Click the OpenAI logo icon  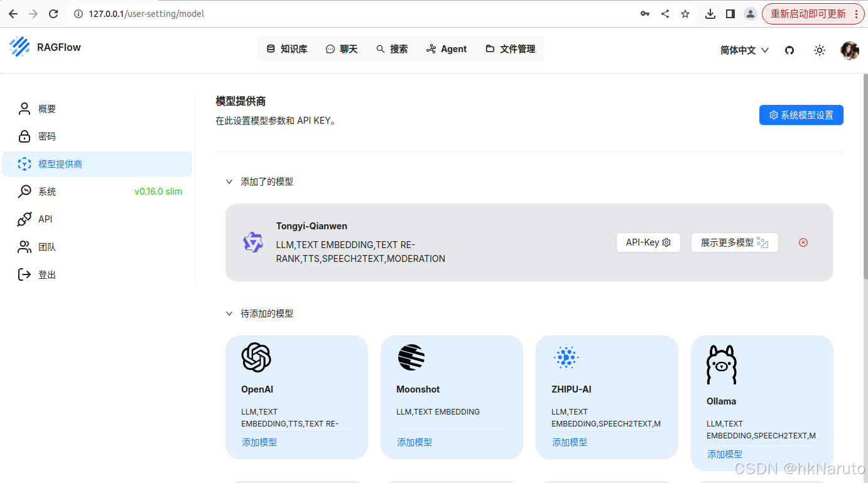256,357
